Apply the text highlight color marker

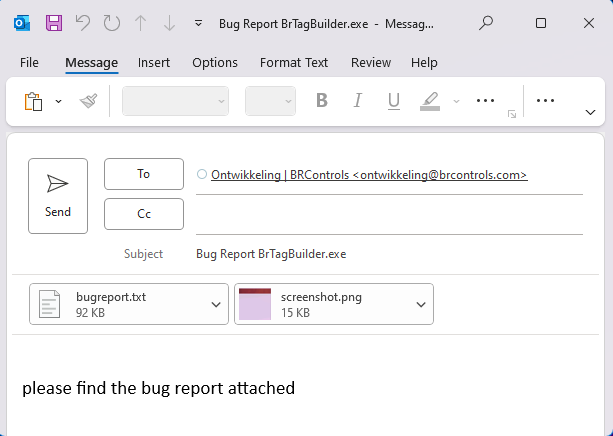coord(430,101)
